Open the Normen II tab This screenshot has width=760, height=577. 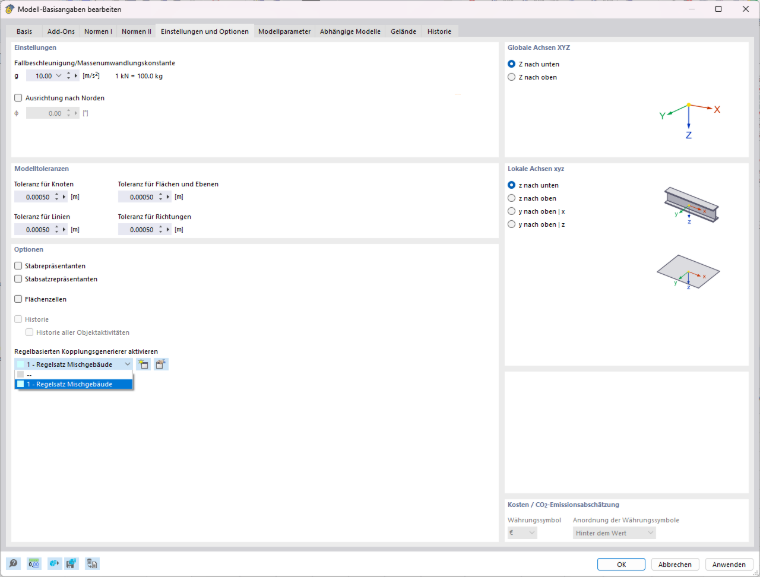pyautogui.click(x=136, y=32)
